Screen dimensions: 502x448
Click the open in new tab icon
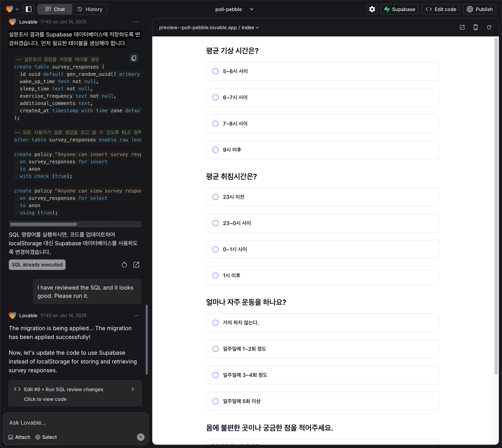[462, 28]
